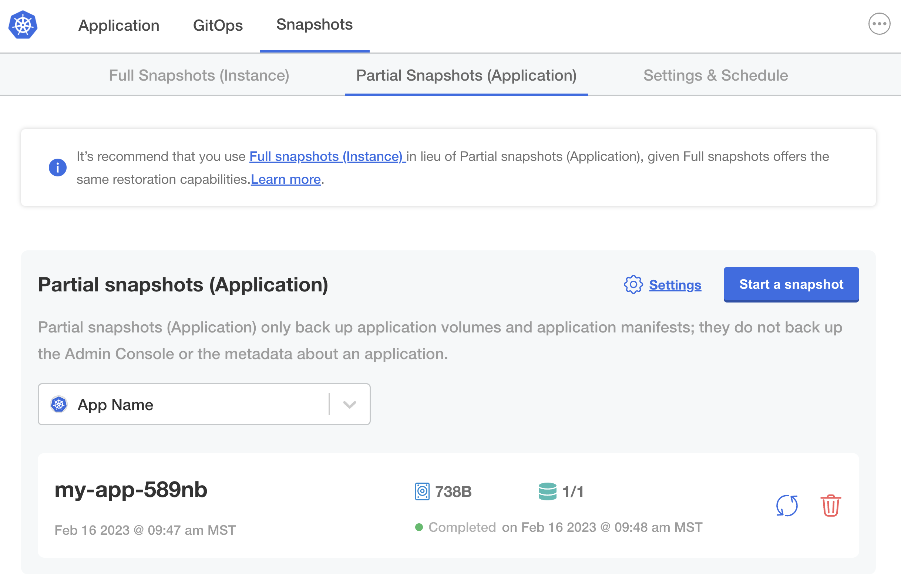
Task: Click the restore snapshot icon for my-app-589nb
Action: (x=787, y=505)
